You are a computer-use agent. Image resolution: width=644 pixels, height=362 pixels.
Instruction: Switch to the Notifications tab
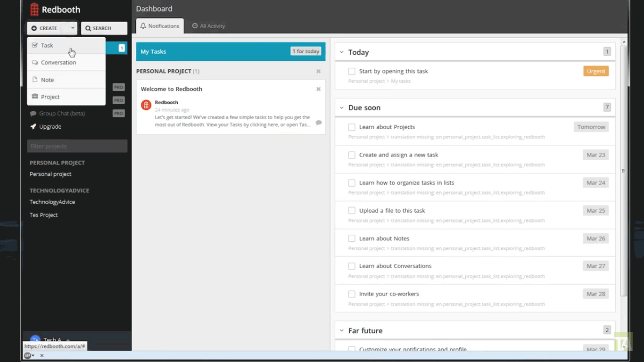click(160, 26)
